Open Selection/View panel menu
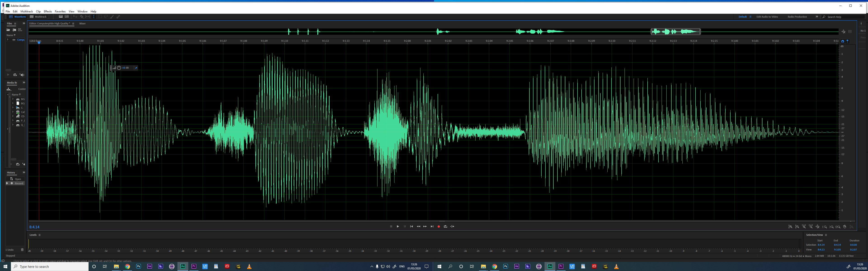 pos(826,235)
